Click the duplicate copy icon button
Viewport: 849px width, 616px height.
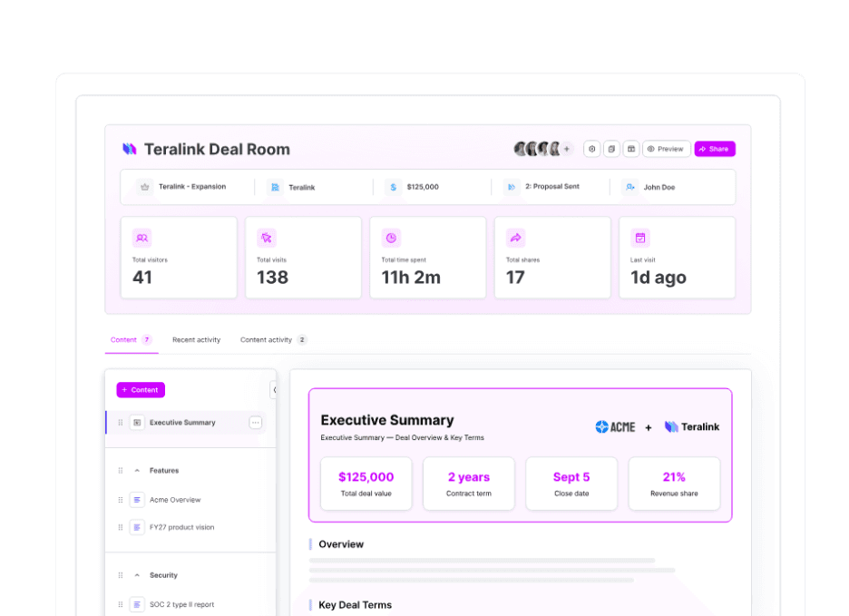[611, 149]
